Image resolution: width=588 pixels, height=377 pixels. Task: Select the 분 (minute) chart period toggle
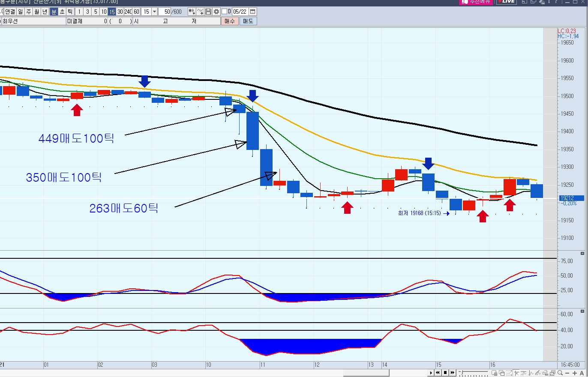54,12
